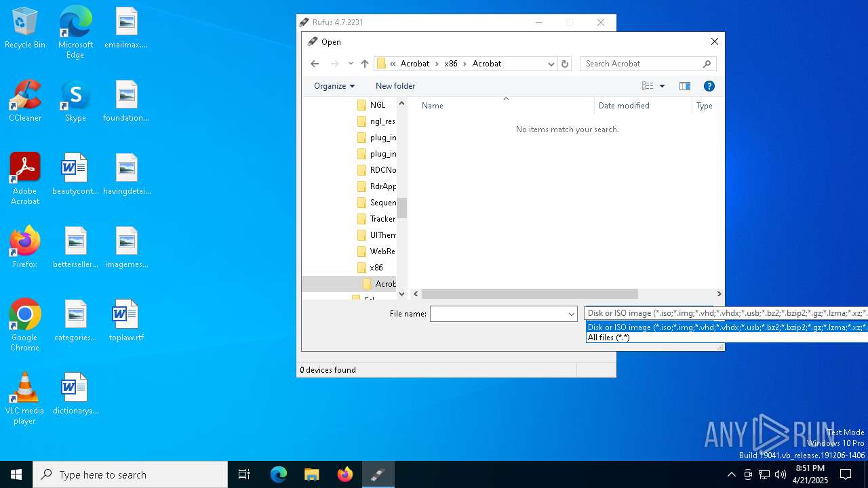
Task: Select the NGL folder in the tree
Action: click(x=376, y=105)
